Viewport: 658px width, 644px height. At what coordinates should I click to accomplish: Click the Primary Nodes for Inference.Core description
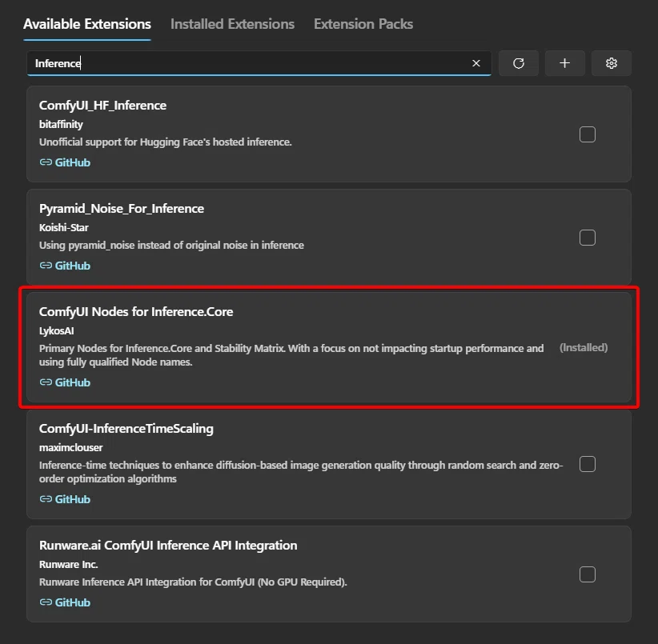(291, 355)
